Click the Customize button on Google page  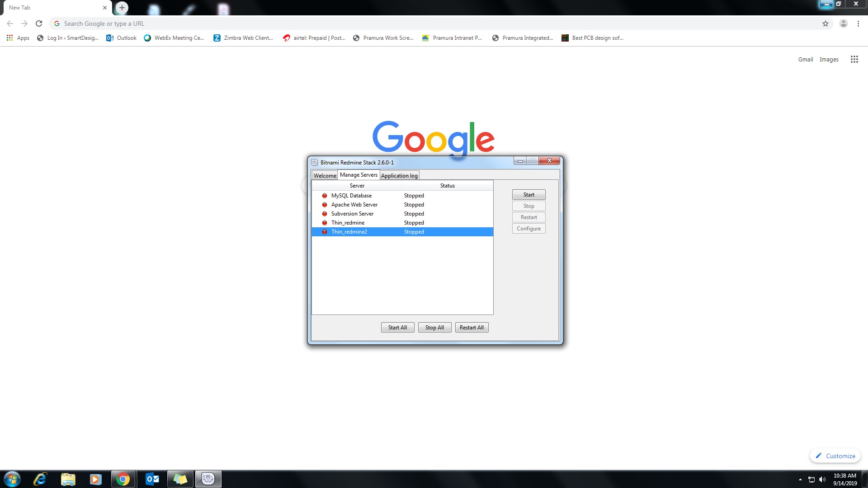[835, 456]
